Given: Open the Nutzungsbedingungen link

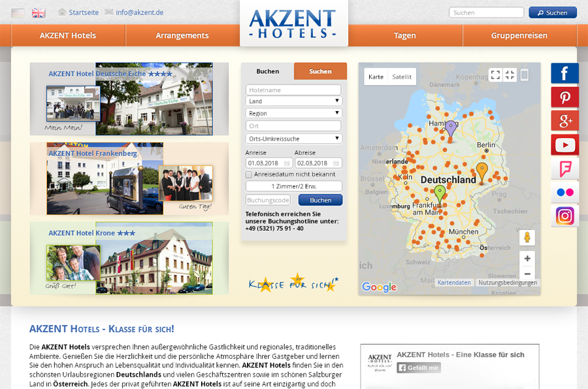Looking at the screenshot, I should click(x=508, y=282).
